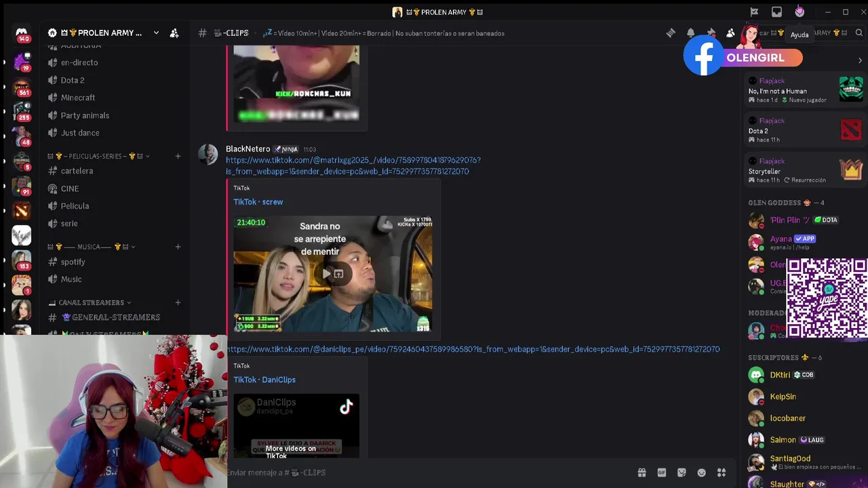Add channel to CANAL STREAMERS category
This screenshot has width=868, height=488.
[178, 302]
